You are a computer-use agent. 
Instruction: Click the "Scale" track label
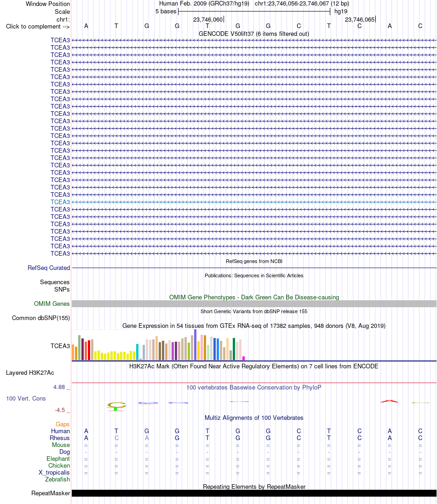[x=62, y=11]
